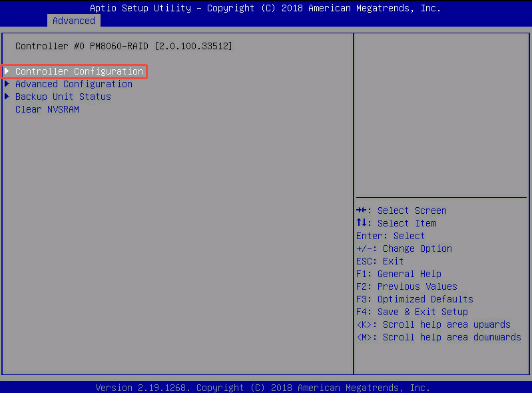Click the 'Select Screen' help line
Screen dimensions: 532x393
point(401,210)
